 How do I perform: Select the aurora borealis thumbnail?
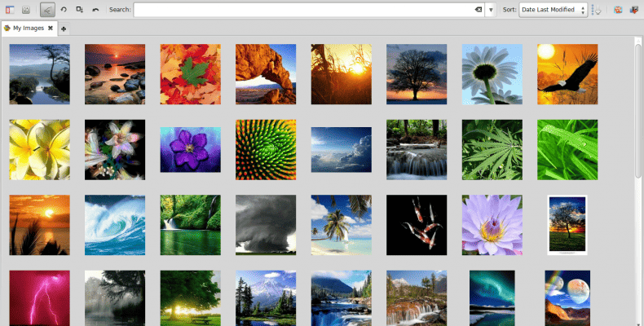(492, 298)
